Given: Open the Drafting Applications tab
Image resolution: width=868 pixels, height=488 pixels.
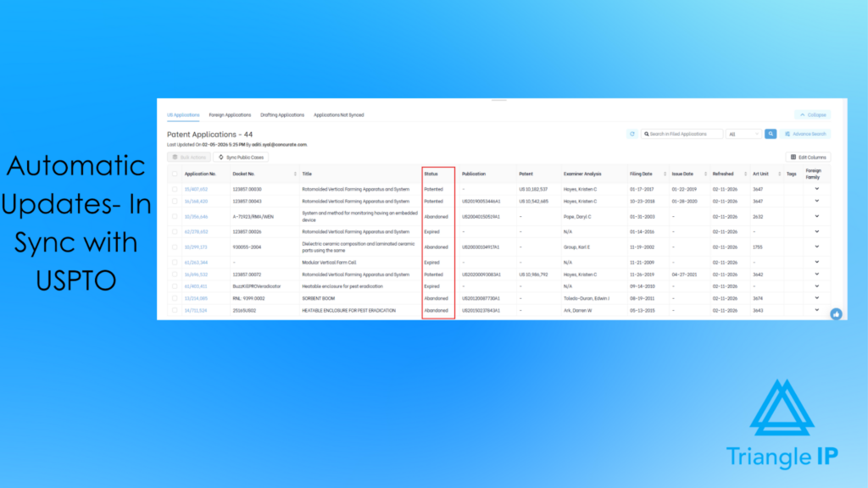Looking at the screenshot, I should coord(282,115).
